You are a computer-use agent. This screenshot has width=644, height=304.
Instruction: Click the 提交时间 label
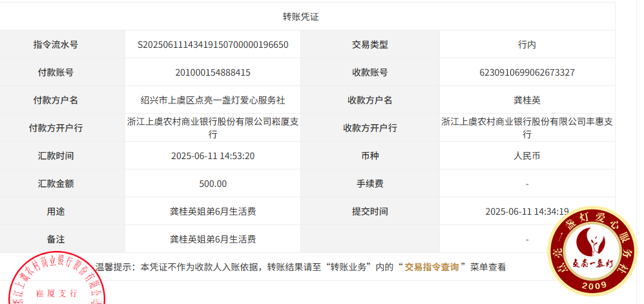coord(370,212)
